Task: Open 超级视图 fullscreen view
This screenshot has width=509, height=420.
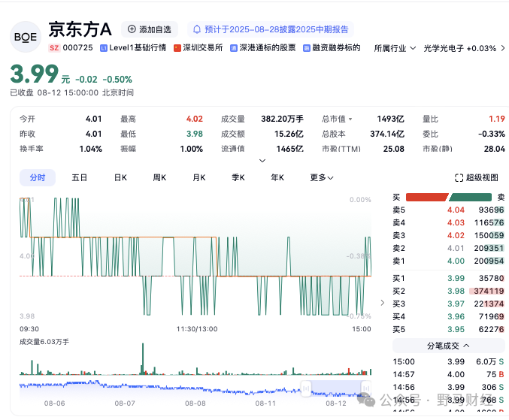Action: [x=476, y=178]
